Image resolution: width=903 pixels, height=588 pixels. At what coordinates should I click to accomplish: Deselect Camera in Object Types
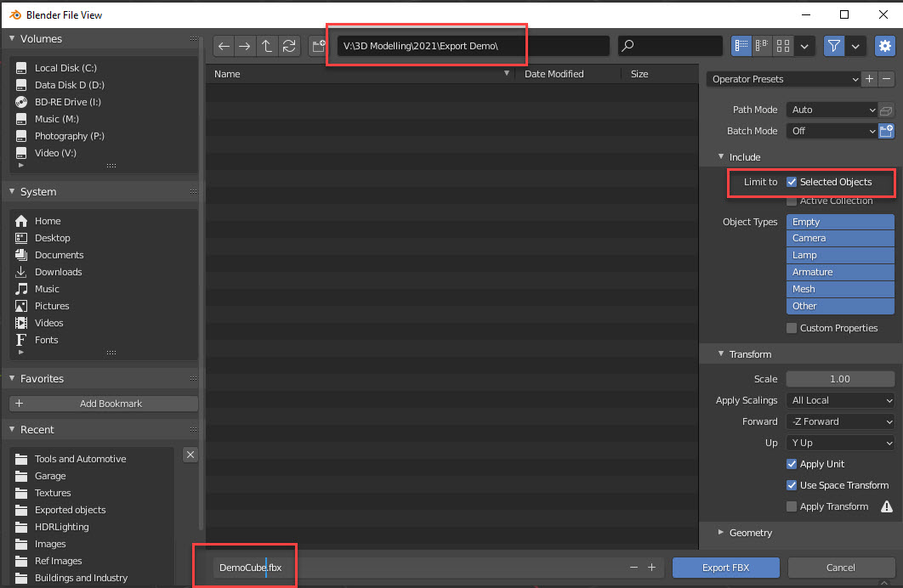tap(839, 238)
